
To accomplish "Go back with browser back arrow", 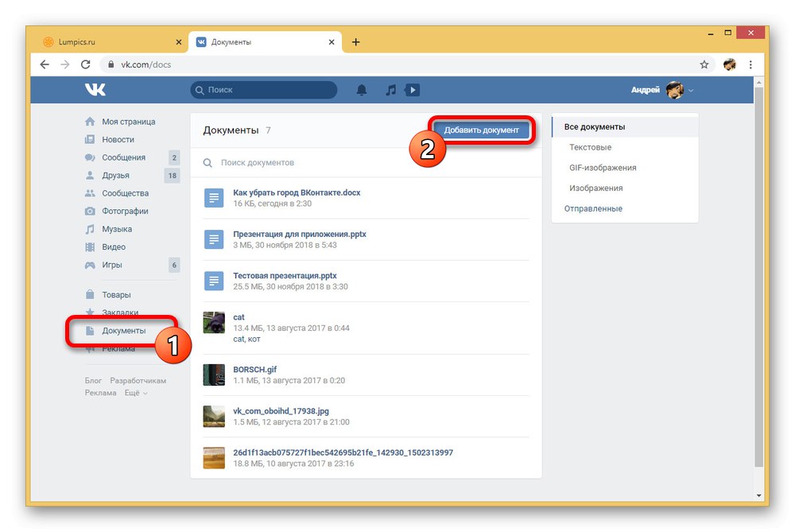I will tap(45, 64).
